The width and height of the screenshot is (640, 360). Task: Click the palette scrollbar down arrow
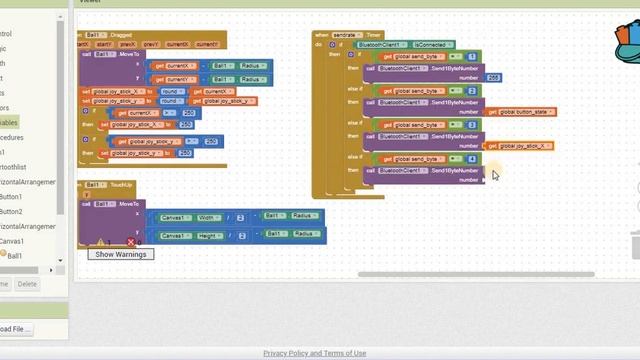click(60, 260)
